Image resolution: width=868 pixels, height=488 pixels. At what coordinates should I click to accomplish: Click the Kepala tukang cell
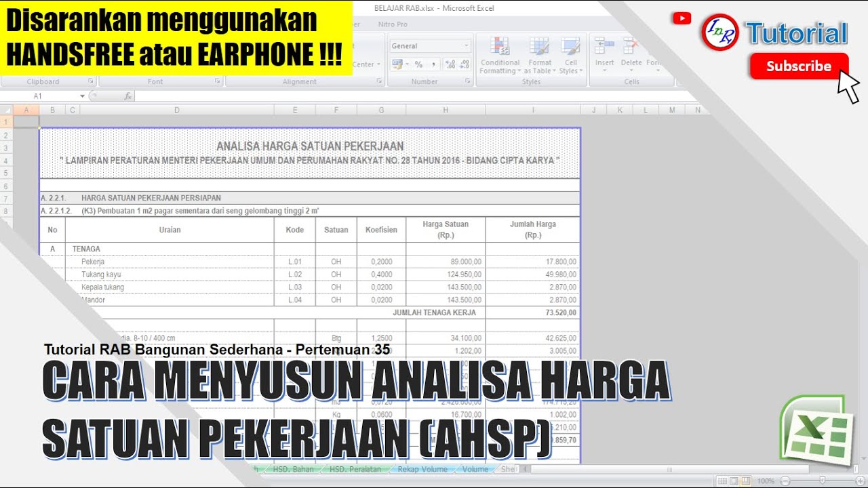pos(103,287)
